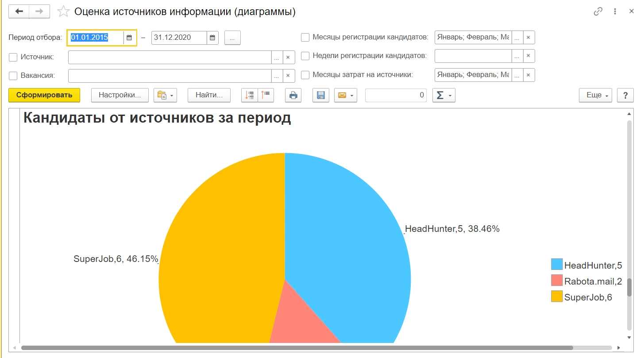Open send by email dropdown
The image size is (644, 358).
346,95
